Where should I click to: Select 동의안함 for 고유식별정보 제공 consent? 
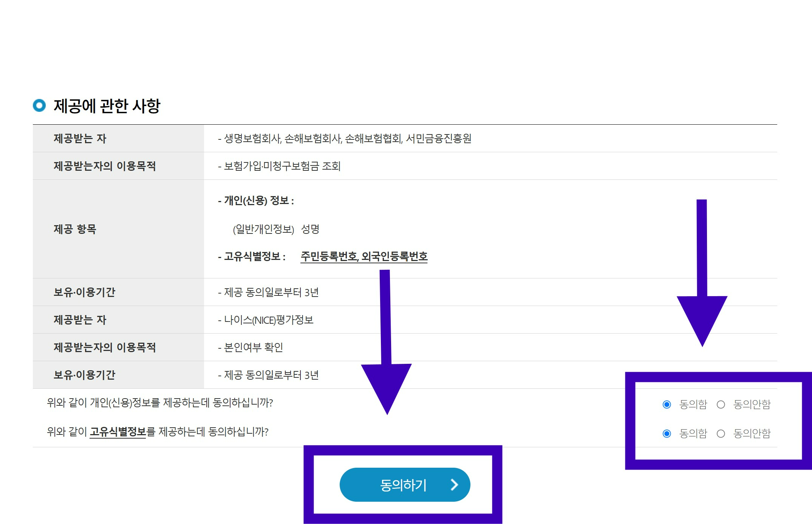(720, 433)
